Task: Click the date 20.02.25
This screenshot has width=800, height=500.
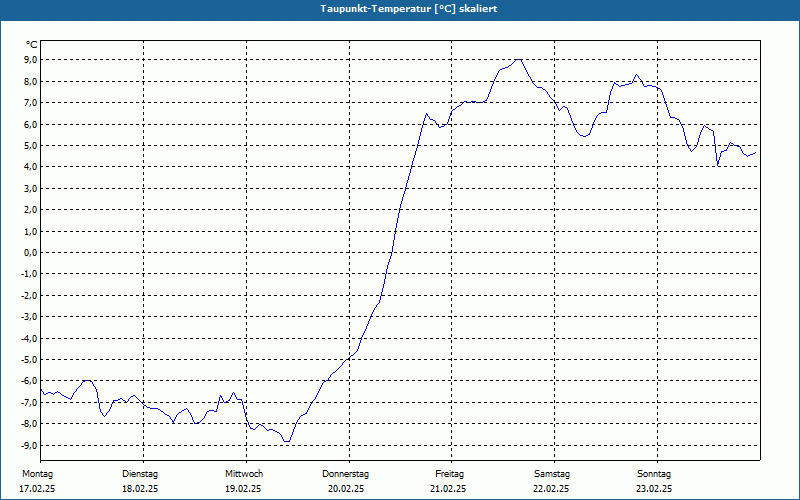Action: tap(346, 489)
